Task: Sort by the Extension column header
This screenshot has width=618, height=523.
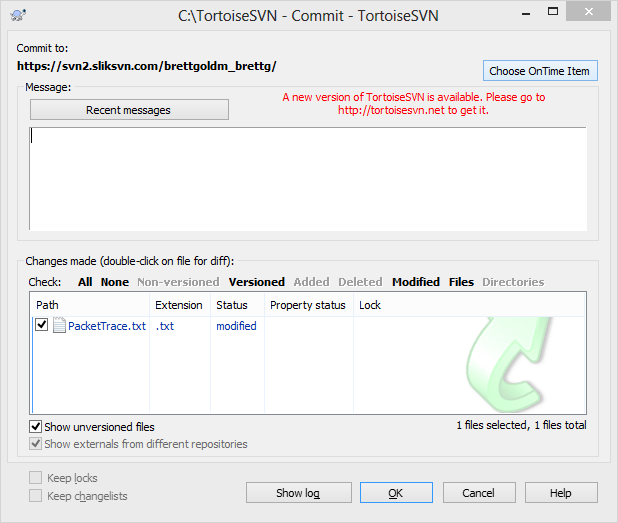Action: point(180,305)
